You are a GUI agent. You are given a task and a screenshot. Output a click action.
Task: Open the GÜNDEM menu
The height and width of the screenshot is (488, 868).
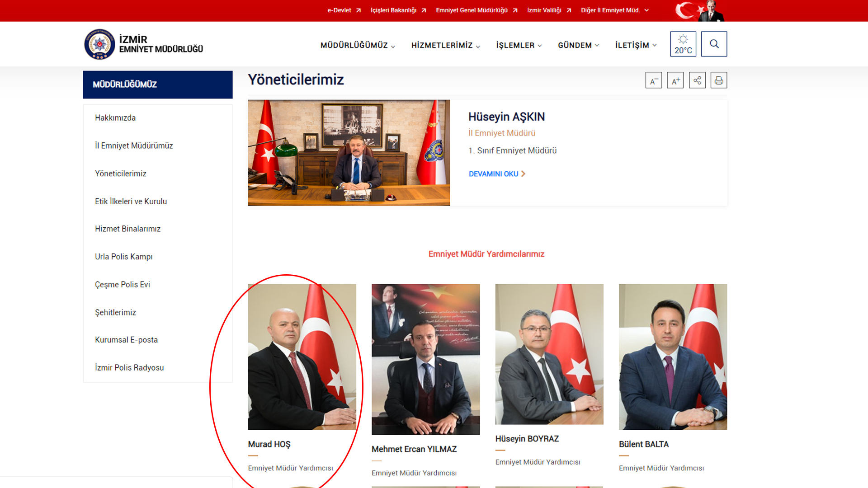pos(578,45)
